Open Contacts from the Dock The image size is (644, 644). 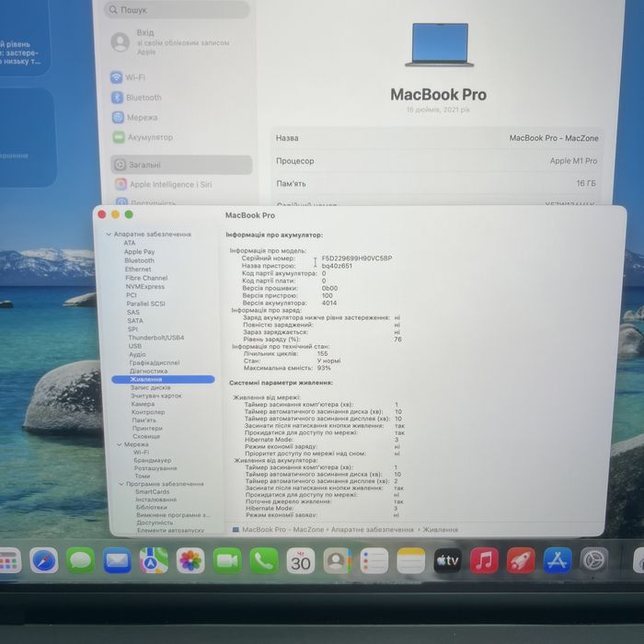pos(338,560)
